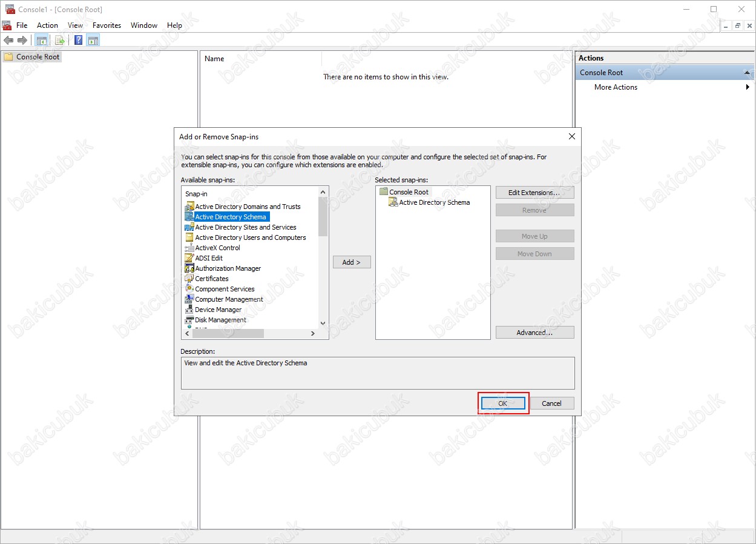The image size is (756, 544).
Task: Click the OK button
Action: pyautogui.click(x=503, y=403)
